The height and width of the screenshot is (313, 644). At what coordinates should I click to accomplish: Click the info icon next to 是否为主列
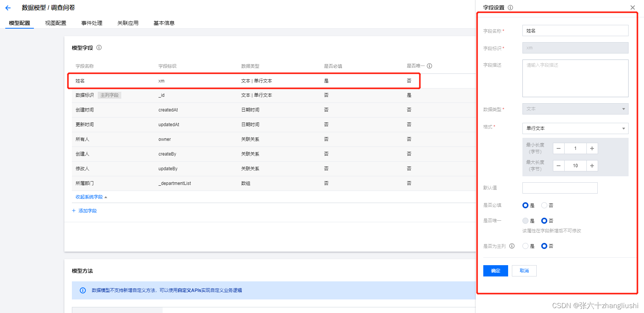(x=512, y=246)
